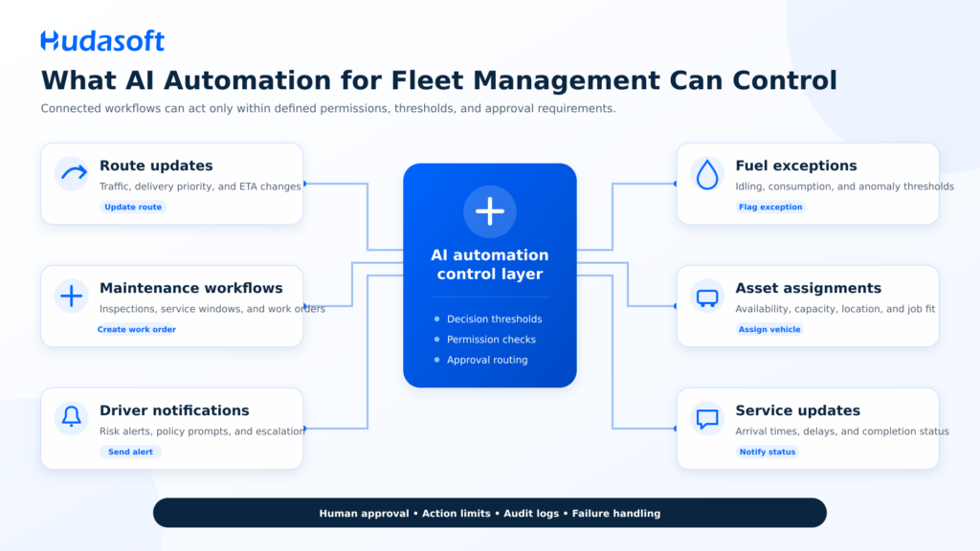
Task: Click 'Failure handling' in the bottom bar
Action: pyautogui.click(x=616, y=514)
